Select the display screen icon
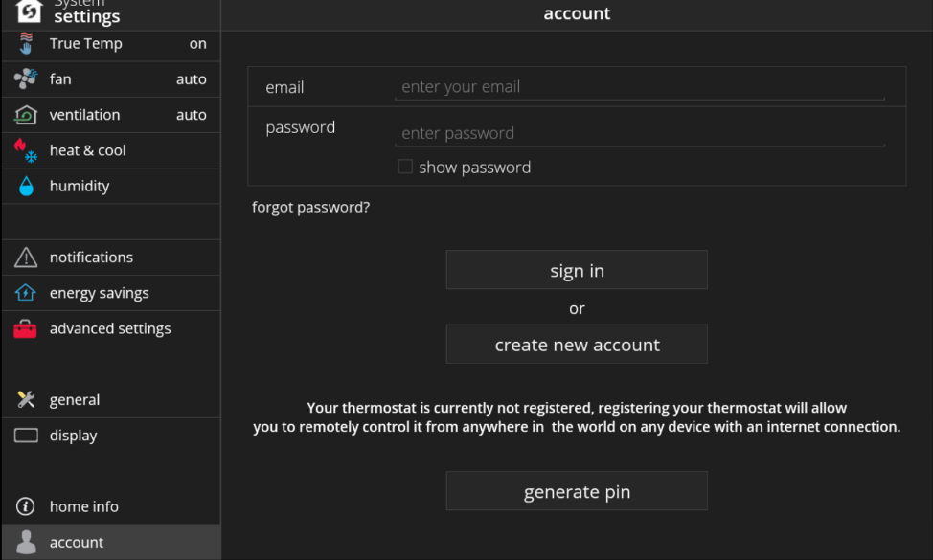 pyautogui.click(x=26, y=436)
